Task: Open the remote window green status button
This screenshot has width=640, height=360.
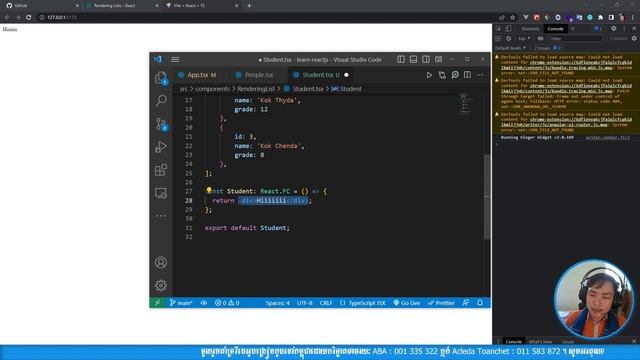Action: click(157, 303)
